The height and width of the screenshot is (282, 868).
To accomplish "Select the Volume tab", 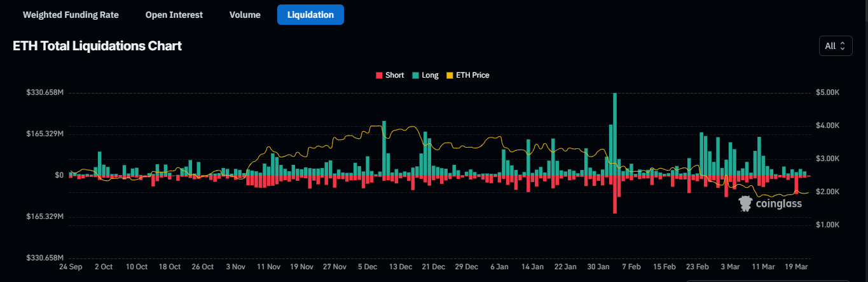I will (x=245, y=15).
